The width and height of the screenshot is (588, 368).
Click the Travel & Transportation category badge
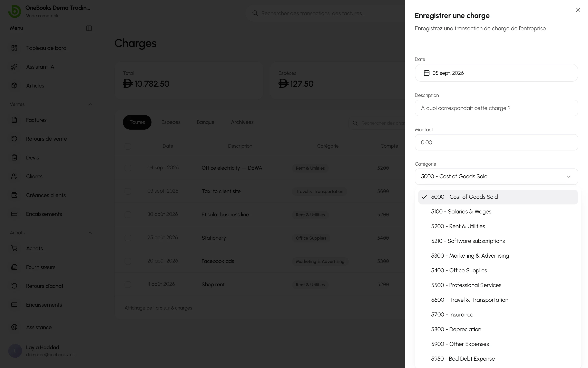320,192
